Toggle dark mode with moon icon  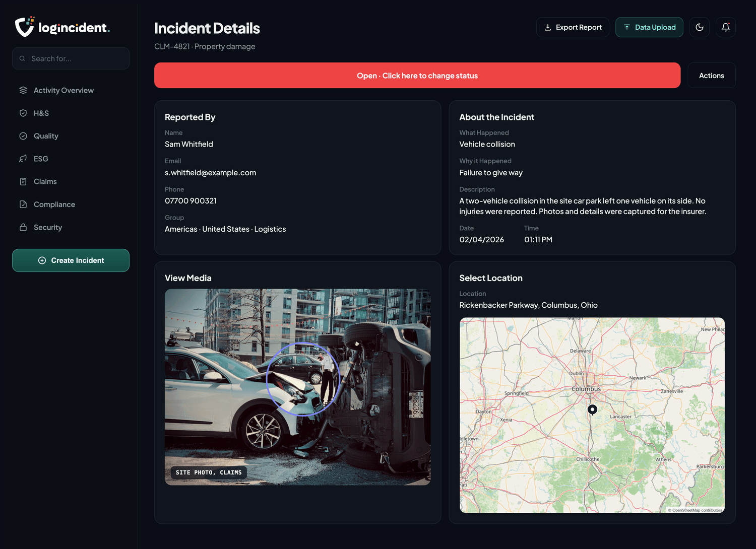point(700,27)
